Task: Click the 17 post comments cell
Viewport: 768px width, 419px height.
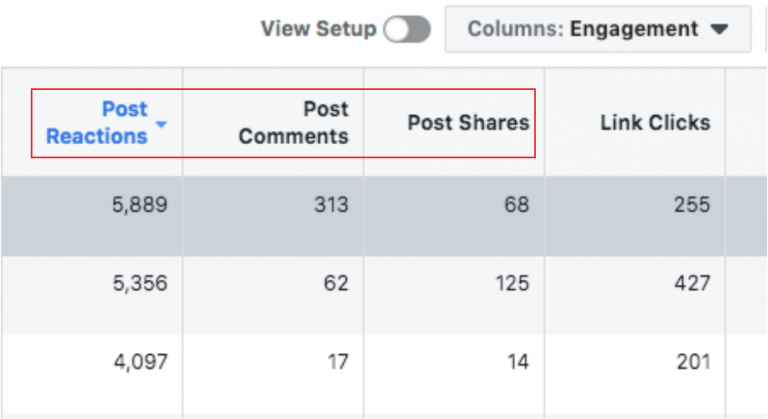Action: click(x=337, y=362)
